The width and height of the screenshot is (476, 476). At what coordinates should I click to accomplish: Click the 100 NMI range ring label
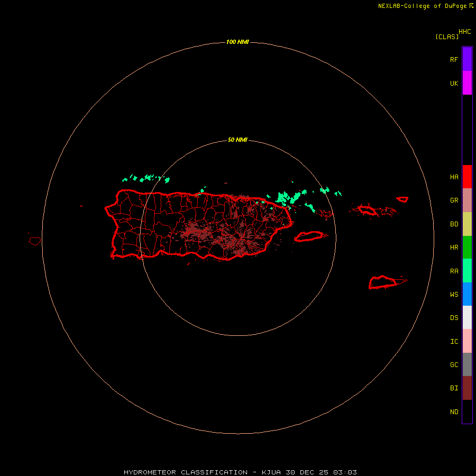237,42
